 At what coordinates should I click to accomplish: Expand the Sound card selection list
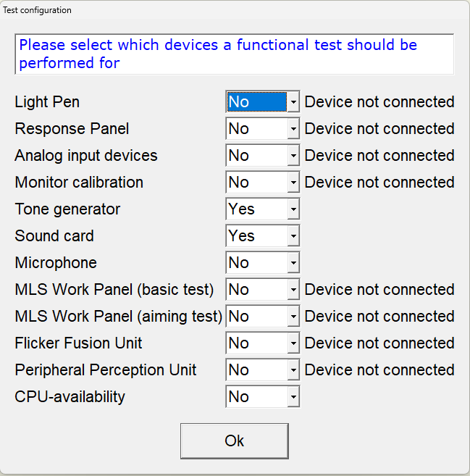293,236
